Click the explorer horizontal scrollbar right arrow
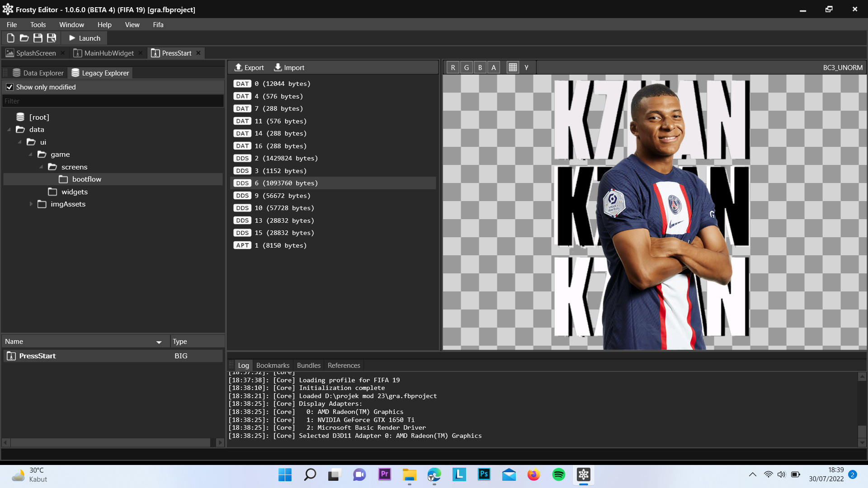 coord(220,443)
